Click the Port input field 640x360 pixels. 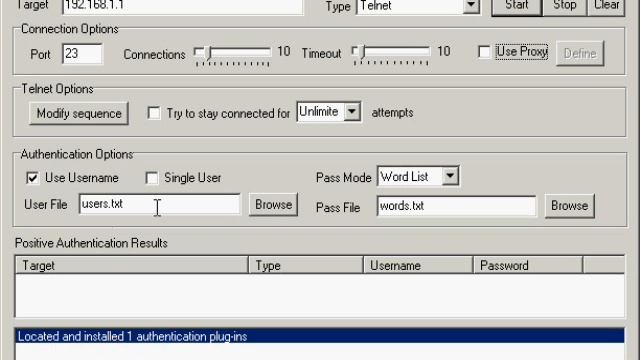tap(82, 53)
